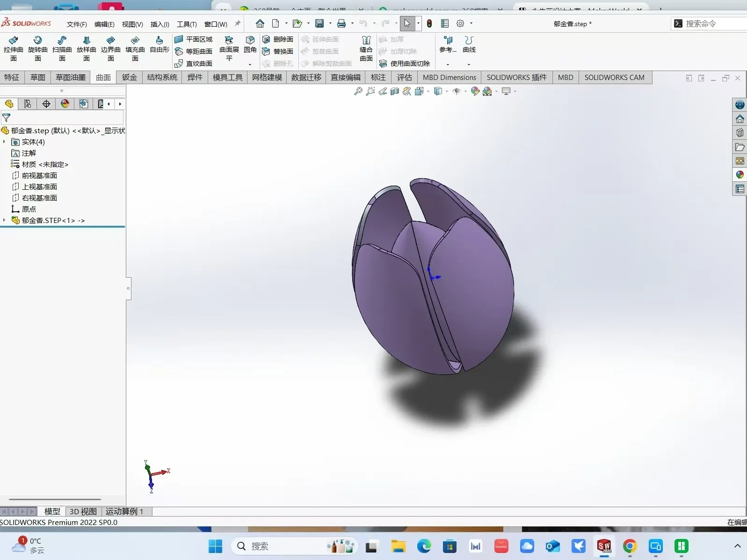The height and width of the screenshot is (560, 747).
Task: Switch to the 运动算例 1 bottom tab
Action: (x=124, y=511)
